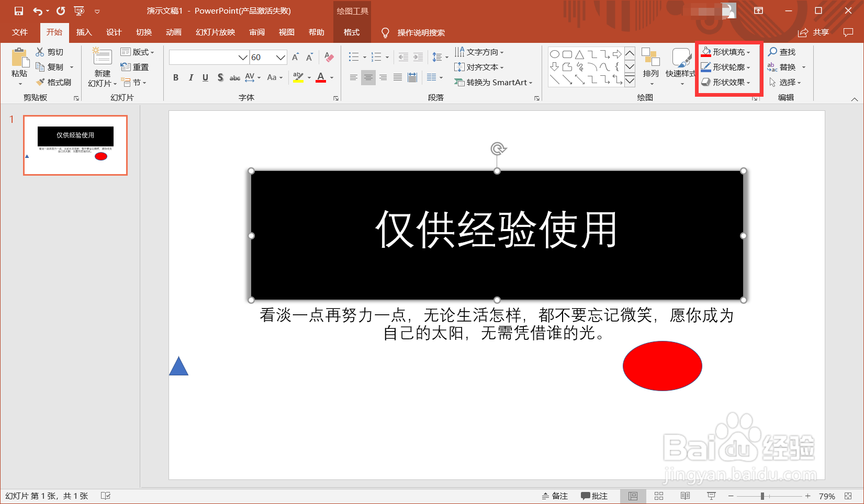Viewport: 864px width, 504px height.
Task: Open the Drawing Tools Format (格式) tab
Action: point(352,32)
